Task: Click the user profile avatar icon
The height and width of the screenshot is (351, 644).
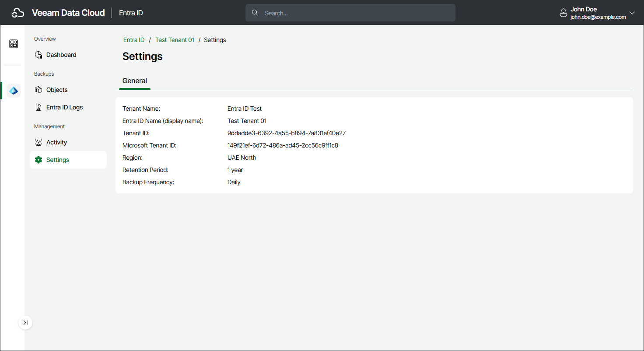Action: tap(563, 13)
